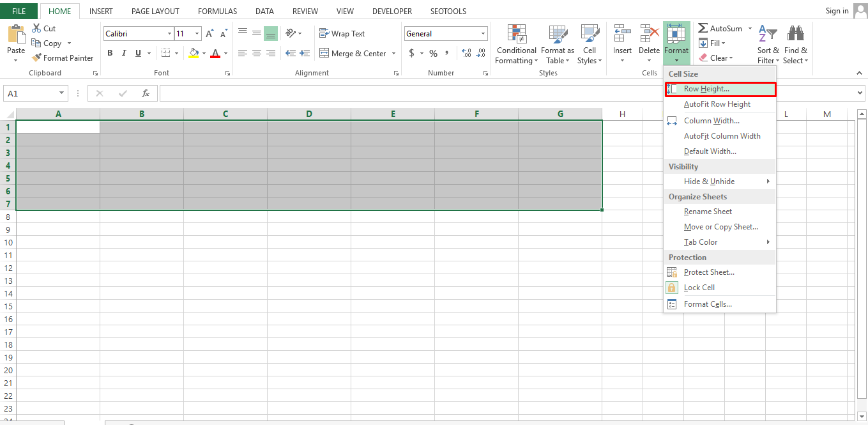Choose Row Height from Format menu
Viewport: 868px width, 425px height.
706,89
